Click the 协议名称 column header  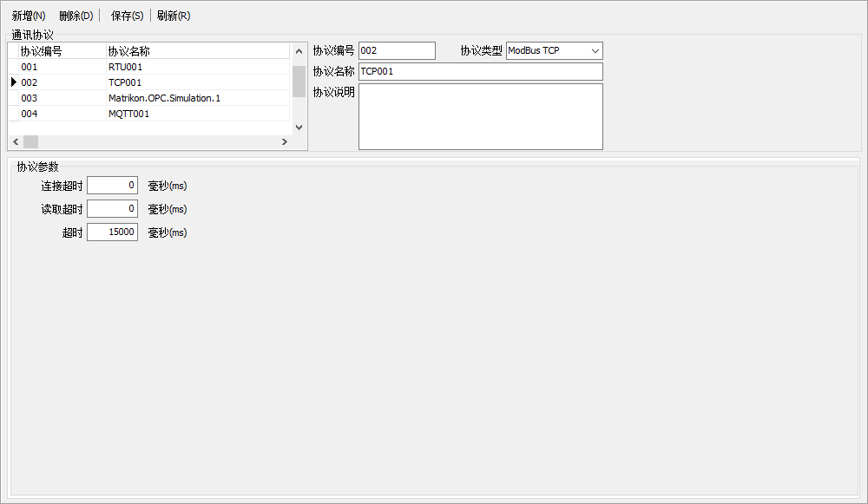tap(198, 51)
